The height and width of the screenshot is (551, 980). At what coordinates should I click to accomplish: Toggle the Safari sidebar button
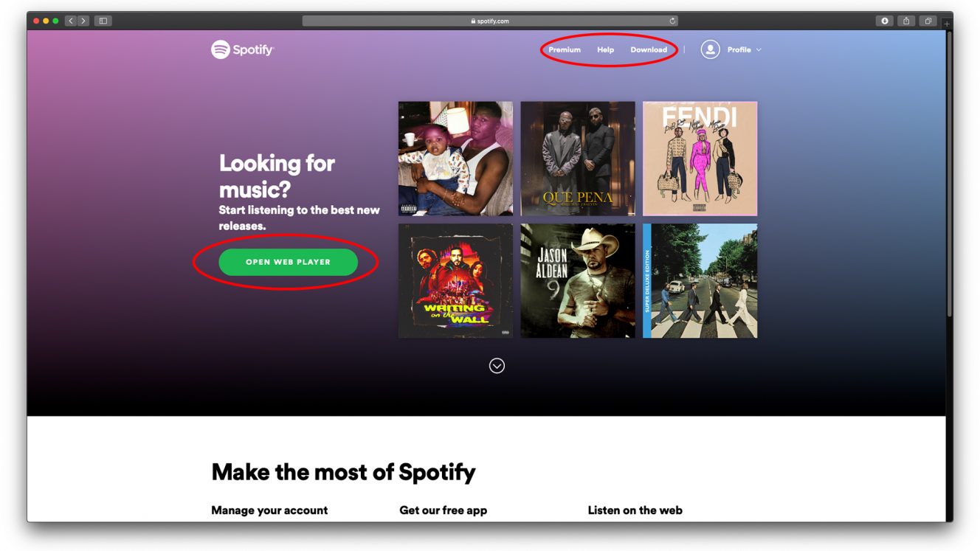103,21
